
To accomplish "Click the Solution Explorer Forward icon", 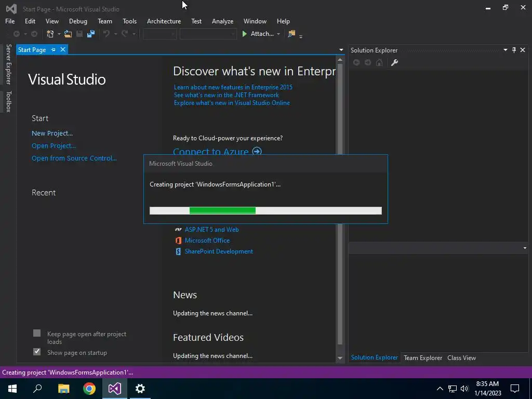I will 368,62.
